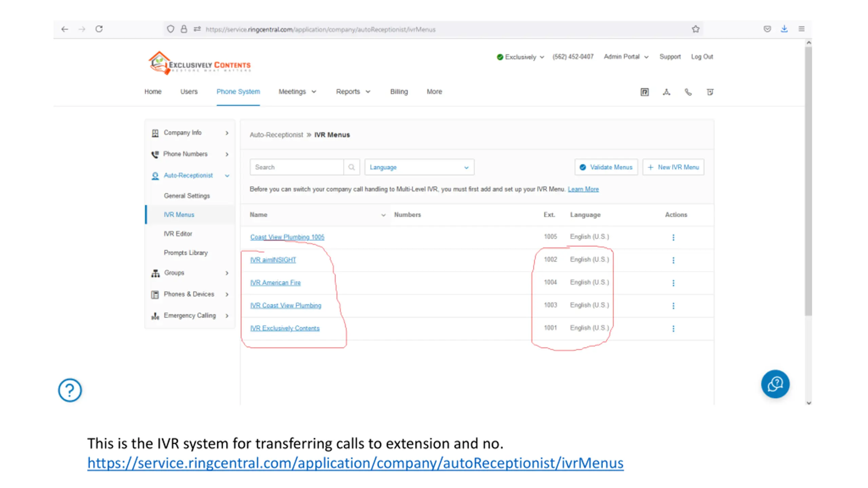Open the Language filter dropdown
868x488 pixels.
click(x=419, y=167)
